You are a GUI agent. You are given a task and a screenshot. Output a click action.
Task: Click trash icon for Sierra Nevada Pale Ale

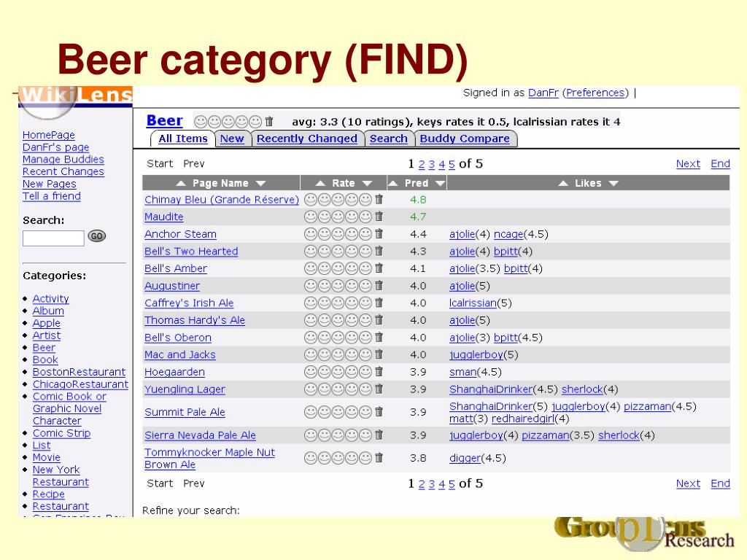(379, 435)
